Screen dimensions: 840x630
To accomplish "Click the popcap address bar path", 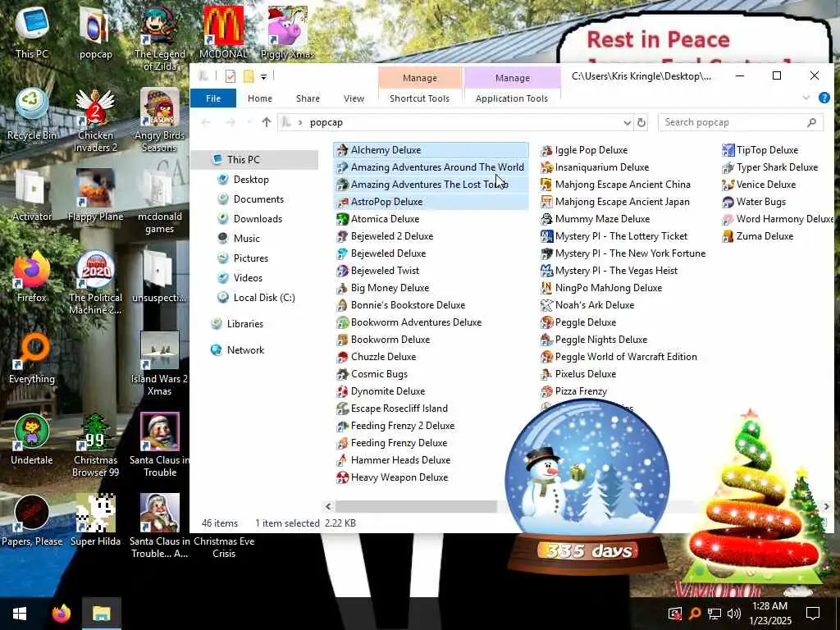I will coord(326,123).
